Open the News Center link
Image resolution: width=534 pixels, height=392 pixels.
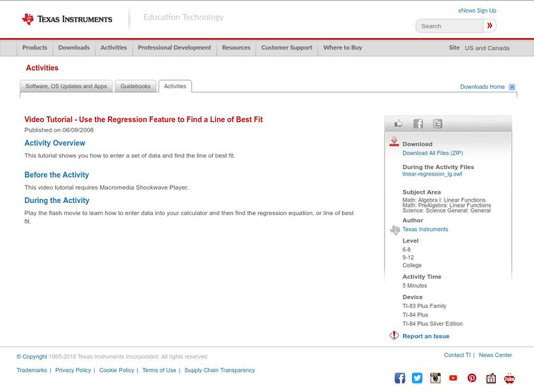pyautogui.click(x=495, y=355)
